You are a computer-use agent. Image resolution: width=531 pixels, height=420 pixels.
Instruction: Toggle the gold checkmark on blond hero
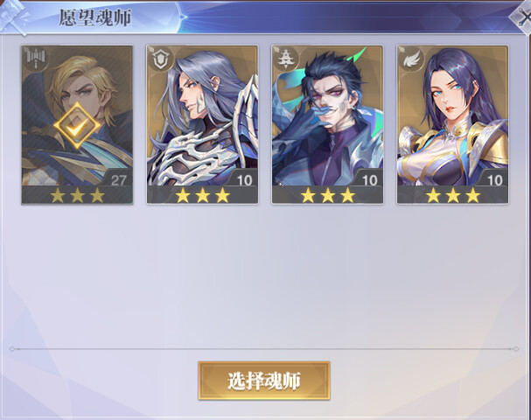pyautogui.click(x=77, y=126)
